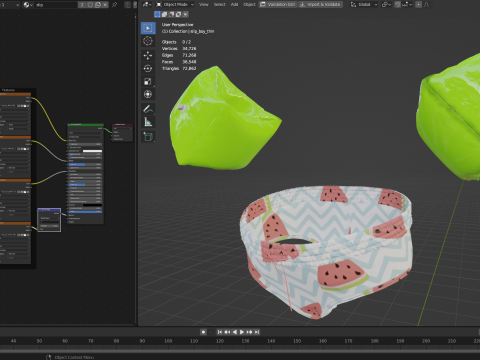
Task: Jump to the end frame
Action: (257, 332)
